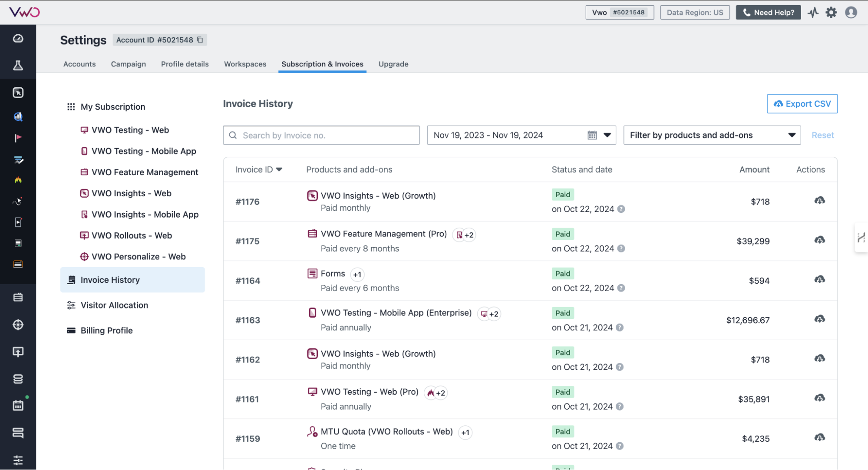Open VWO Personalize - Web subscription
868x470 pixels.
138,257
